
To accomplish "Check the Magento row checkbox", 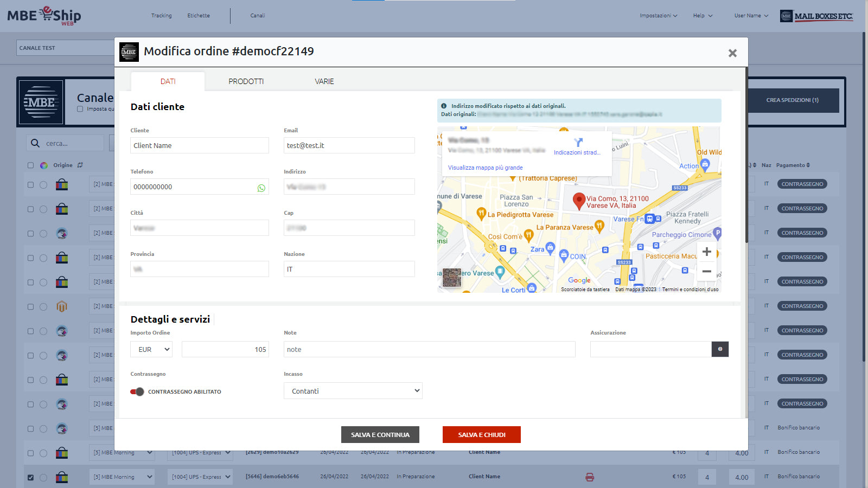I will [x=30, y=307].
